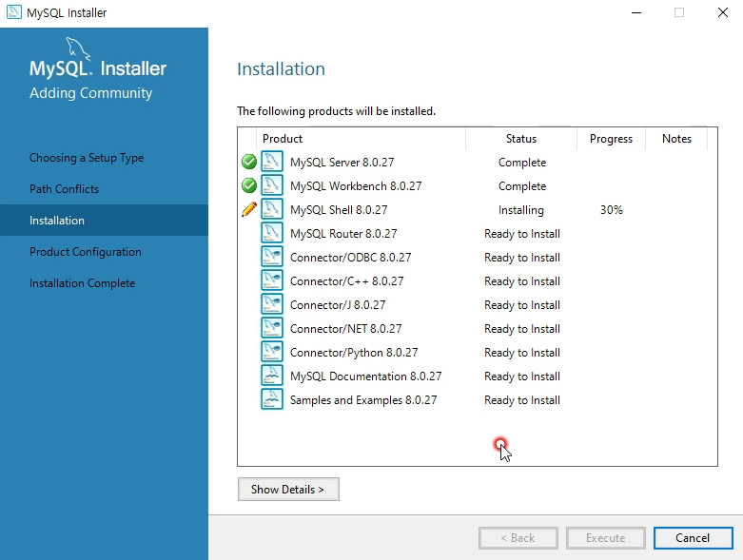Click the MySQL Router product icon
The width and height of the screenshot is (743, 560).
(272, 233)
